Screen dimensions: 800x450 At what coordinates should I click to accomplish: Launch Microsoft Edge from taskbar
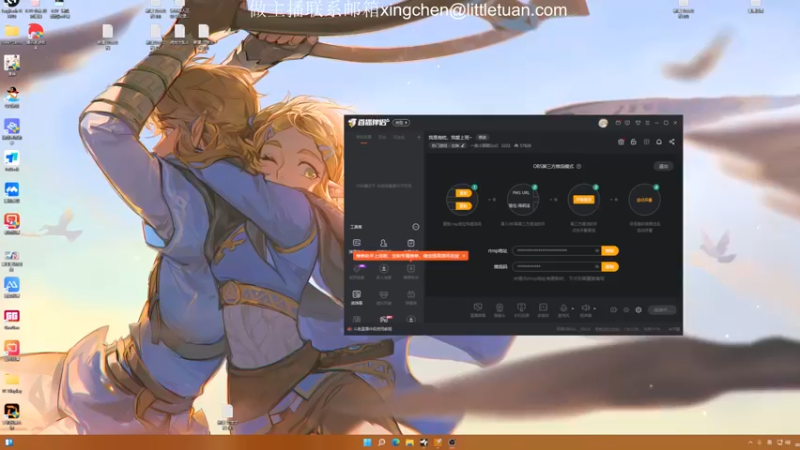[395, 442]
